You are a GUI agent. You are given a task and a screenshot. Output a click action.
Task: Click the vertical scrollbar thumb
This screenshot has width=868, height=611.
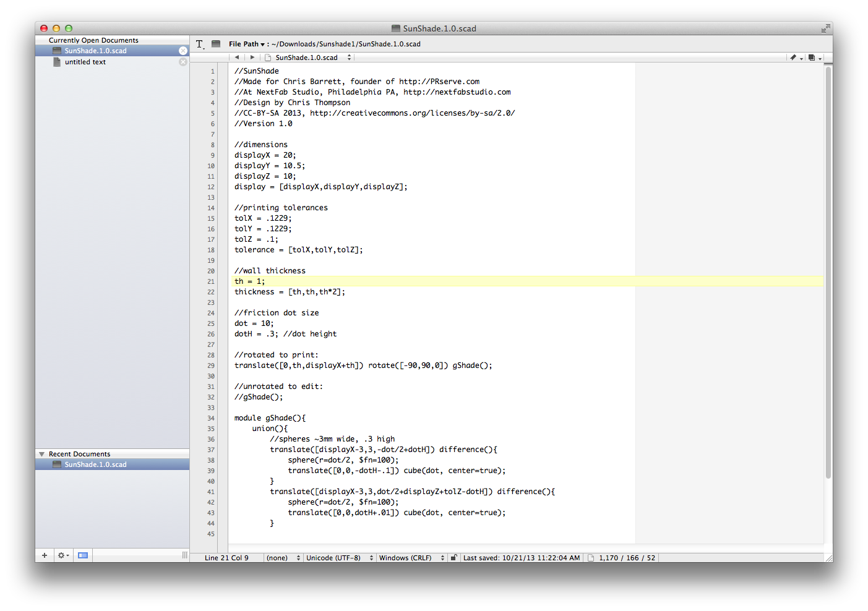point(828,272)
